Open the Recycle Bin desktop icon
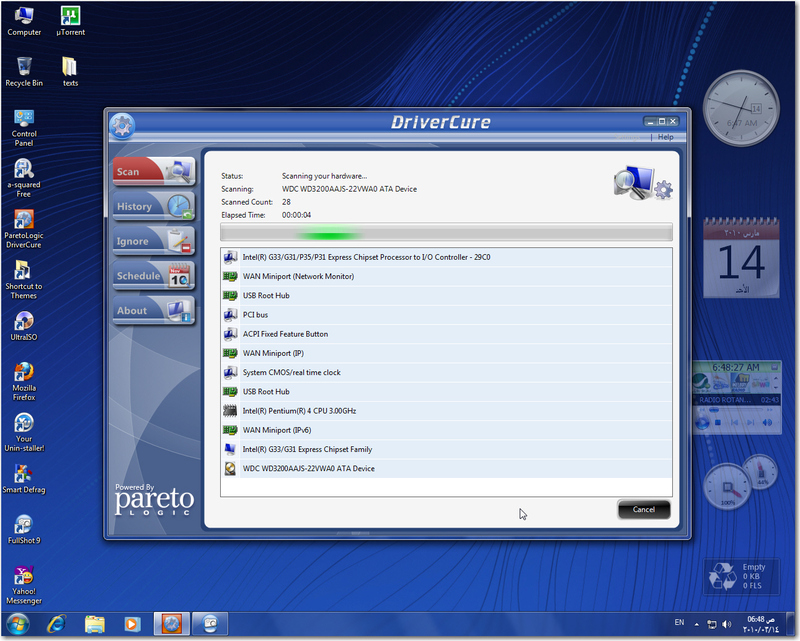This screenshot has height=641, width=800. click(x=24, y=72)
